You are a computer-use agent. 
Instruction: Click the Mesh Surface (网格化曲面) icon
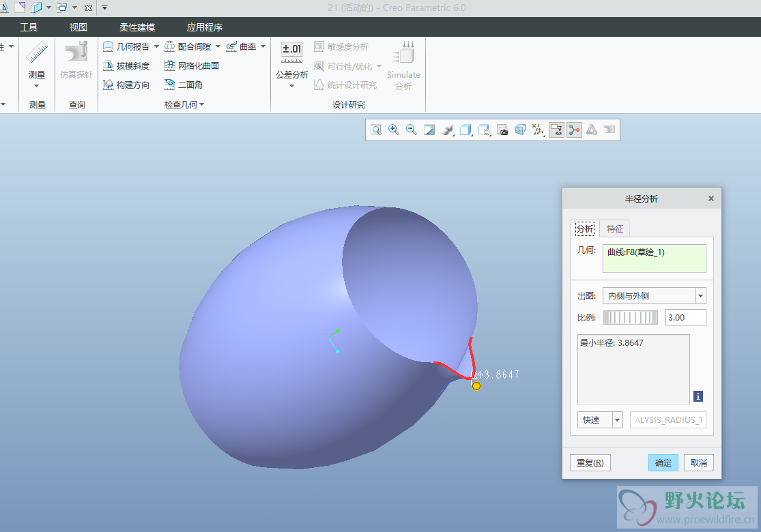point(169,65)
